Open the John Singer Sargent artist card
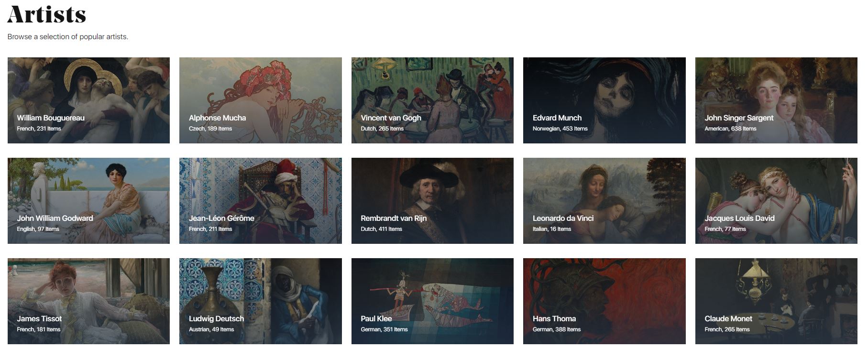The width and height of the screenshot is (868, 349). click(776, 100)
